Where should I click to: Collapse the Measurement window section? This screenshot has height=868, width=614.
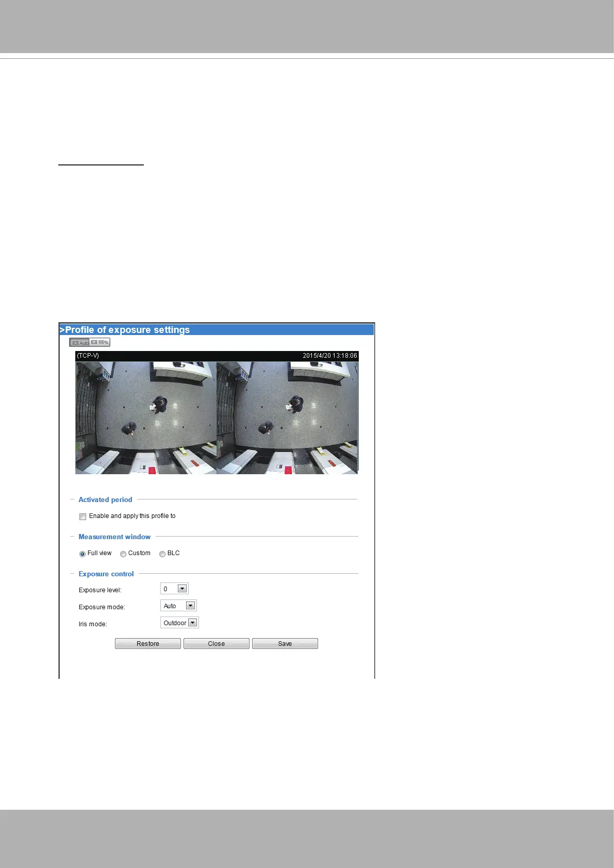(x=72, y=537)
